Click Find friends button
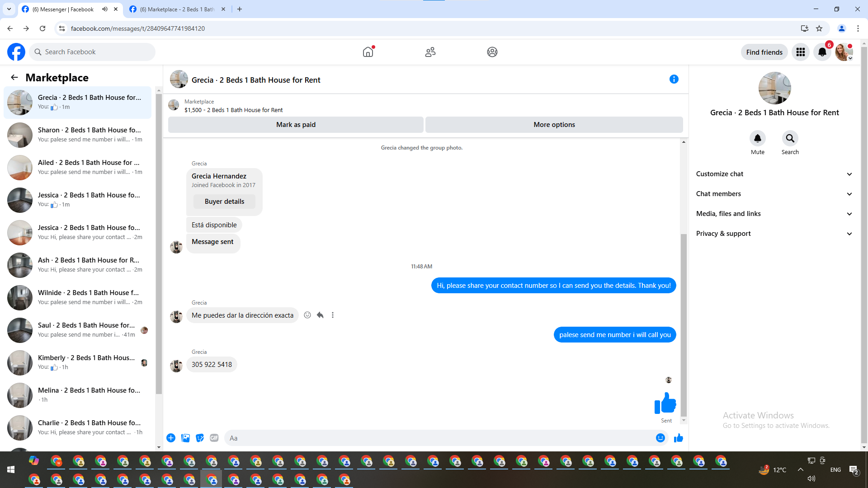Viewport: 868px width, 488px height. (x=764, y=52)
